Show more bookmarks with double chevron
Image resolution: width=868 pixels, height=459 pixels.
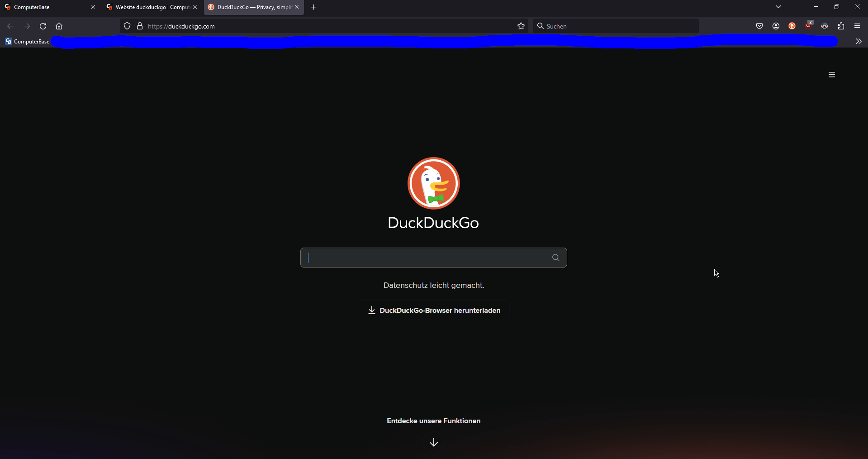point(859,41)
